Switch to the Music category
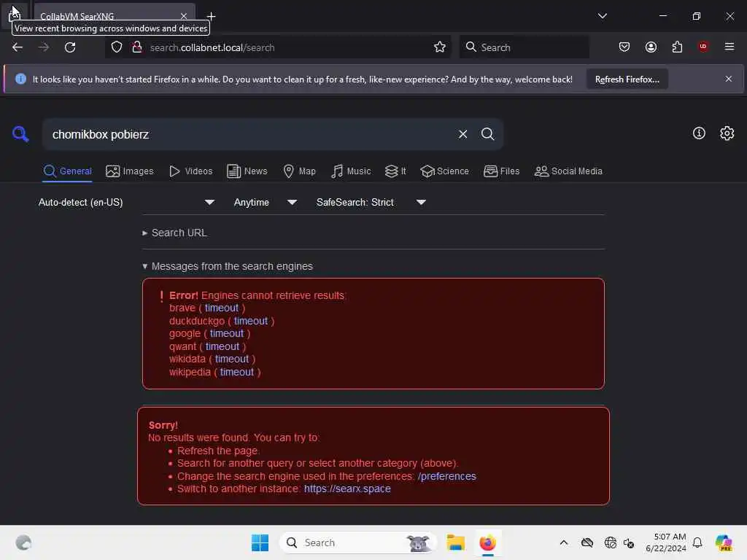Viewport: 747px width, 560px height. click(x=351, y=171)
